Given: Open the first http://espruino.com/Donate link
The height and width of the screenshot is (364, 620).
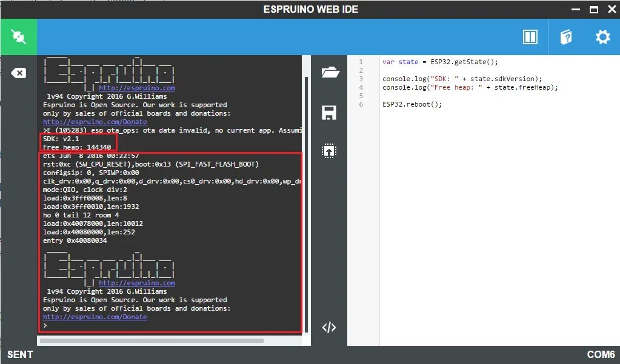Looking at the screenshot, I should [x=95, y=122].
